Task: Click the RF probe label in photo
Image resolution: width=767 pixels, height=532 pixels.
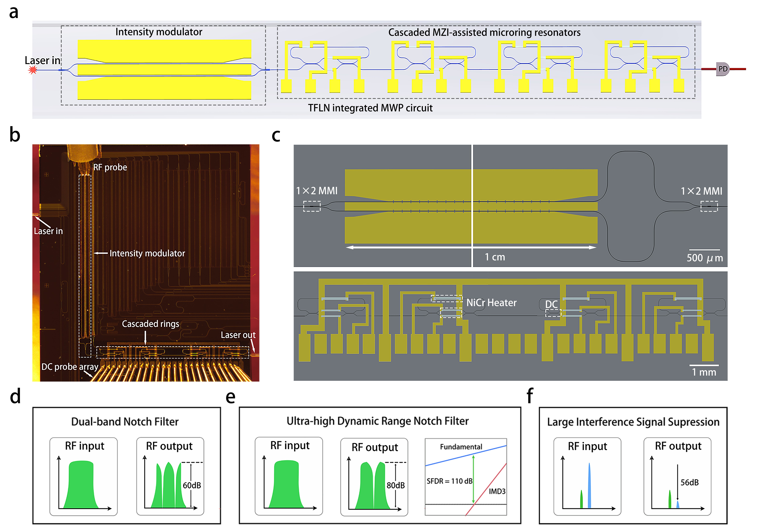Action: pos(110,167)
